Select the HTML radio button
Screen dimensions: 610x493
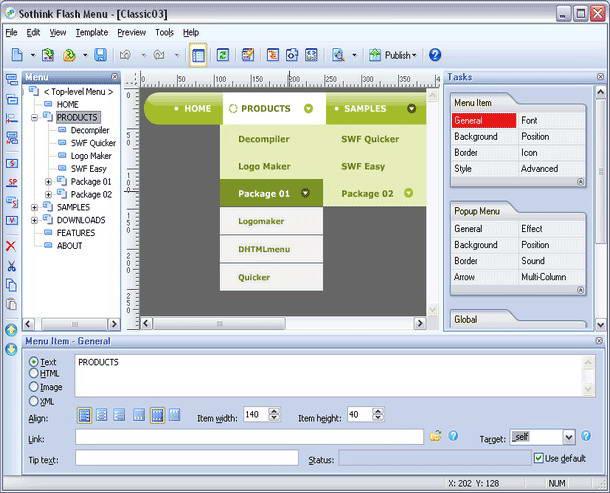coord(34,374)
